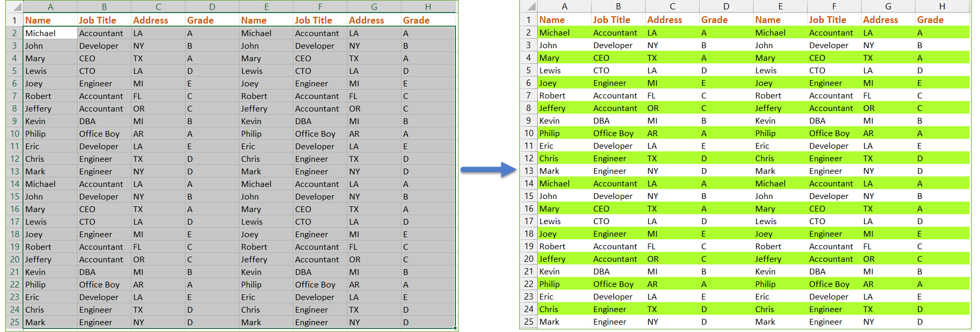980x332 pixels.
Task: Select cell A19 Robert in the left sheet
Action: 50,247
